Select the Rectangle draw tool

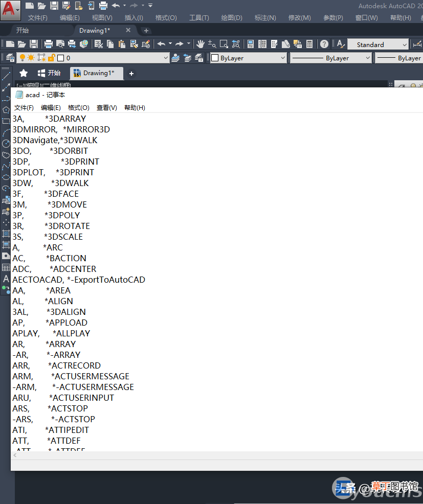tap(6, 121)
